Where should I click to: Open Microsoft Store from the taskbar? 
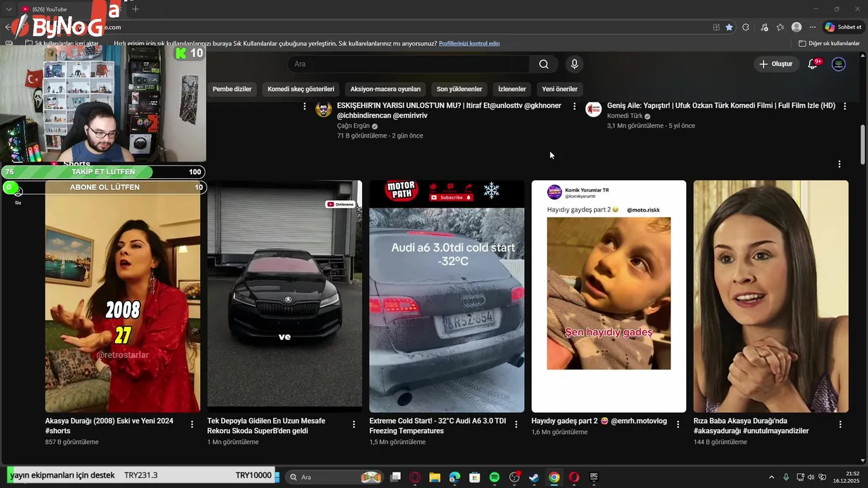coord(475,477)
